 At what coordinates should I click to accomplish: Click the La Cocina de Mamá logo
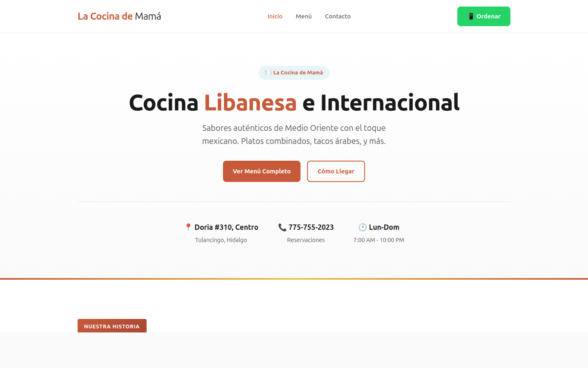click(119, 16)
